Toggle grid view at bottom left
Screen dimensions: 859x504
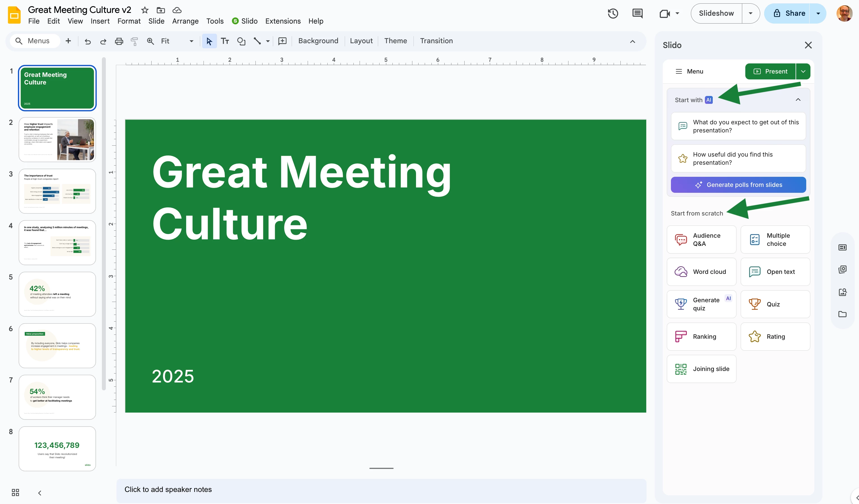click(x=15, y=492)
